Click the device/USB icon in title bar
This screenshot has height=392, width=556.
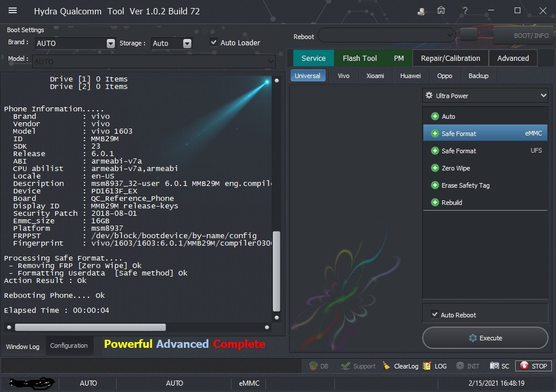coord(421,11)
